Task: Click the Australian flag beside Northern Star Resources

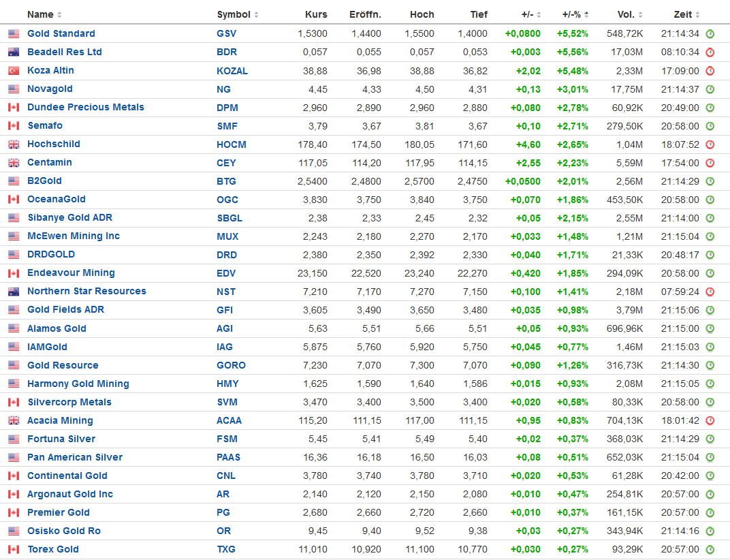Action: 14,292
